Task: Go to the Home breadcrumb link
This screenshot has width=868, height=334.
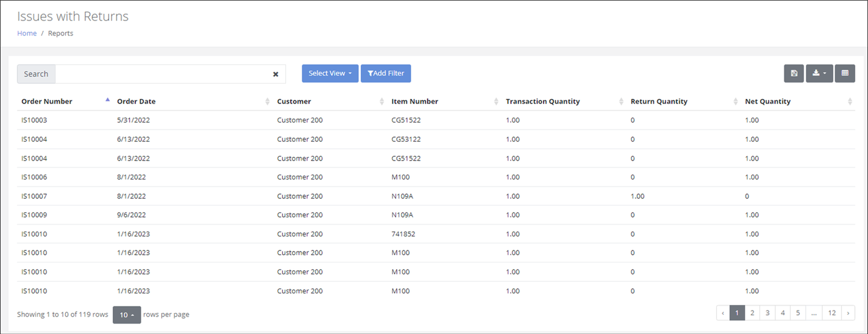Action: [27, 33]
